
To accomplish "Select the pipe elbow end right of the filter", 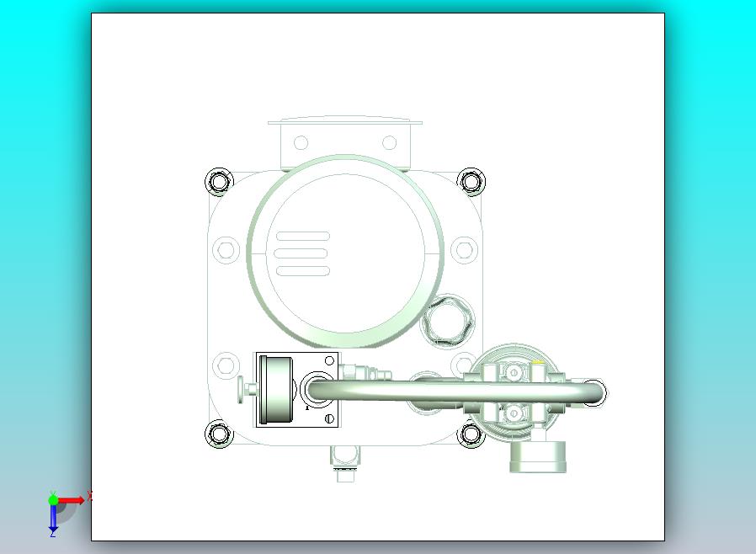I will [594, 392].
